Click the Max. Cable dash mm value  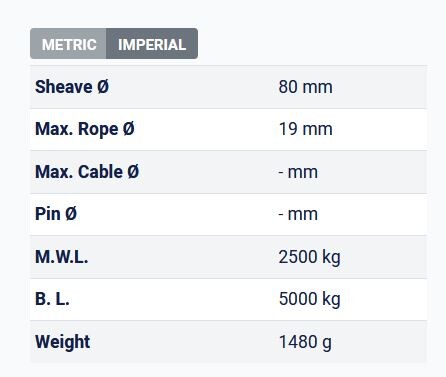(298, 172)
